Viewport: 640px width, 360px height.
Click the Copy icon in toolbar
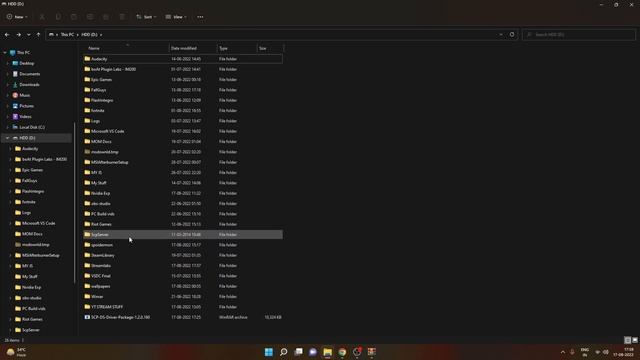[x=58, y=17]
